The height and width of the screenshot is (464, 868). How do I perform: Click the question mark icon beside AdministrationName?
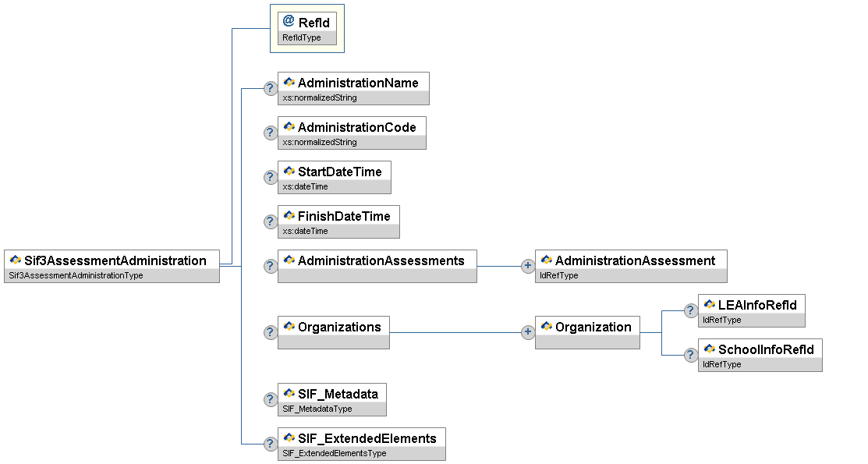pos(271,88)
